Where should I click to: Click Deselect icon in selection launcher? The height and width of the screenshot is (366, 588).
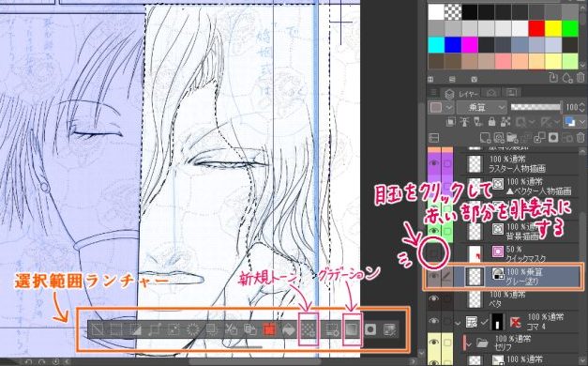[98, 330]
